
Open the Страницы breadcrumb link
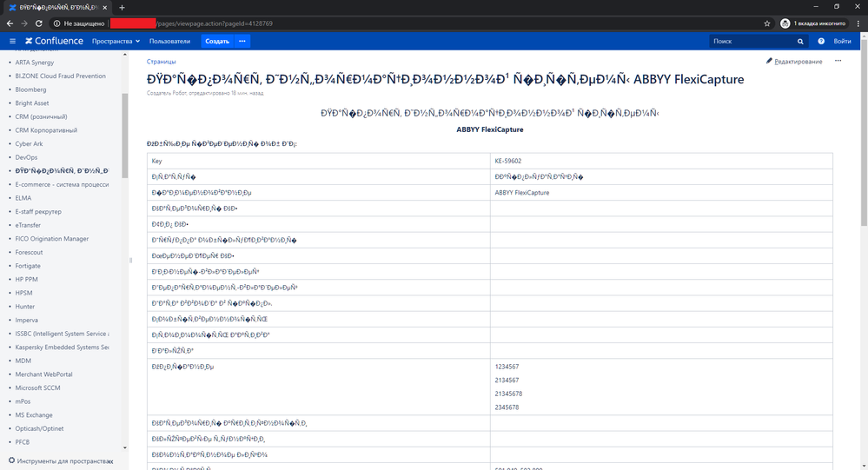[161, 62]
